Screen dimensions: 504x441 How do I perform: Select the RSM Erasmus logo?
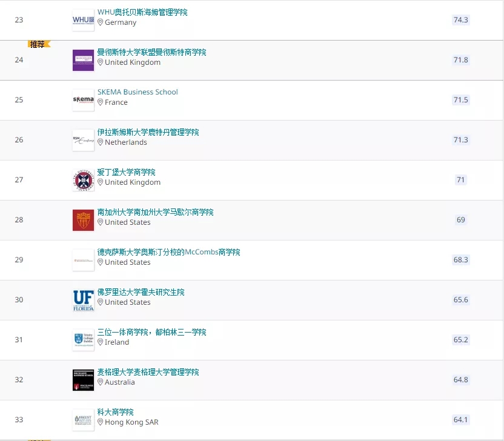pyautogui.click(x=83, y=140)
